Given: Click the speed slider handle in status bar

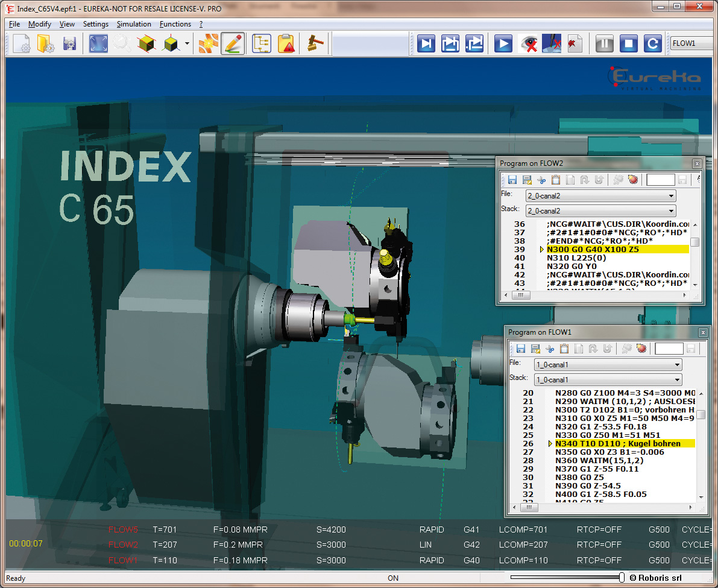Looking at the screenshot, I should coord(622,578).
